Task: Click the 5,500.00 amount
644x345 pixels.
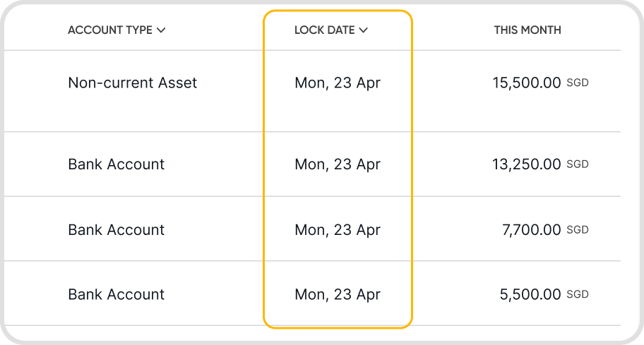Action: pyautogui.click(x=530, y=294)
